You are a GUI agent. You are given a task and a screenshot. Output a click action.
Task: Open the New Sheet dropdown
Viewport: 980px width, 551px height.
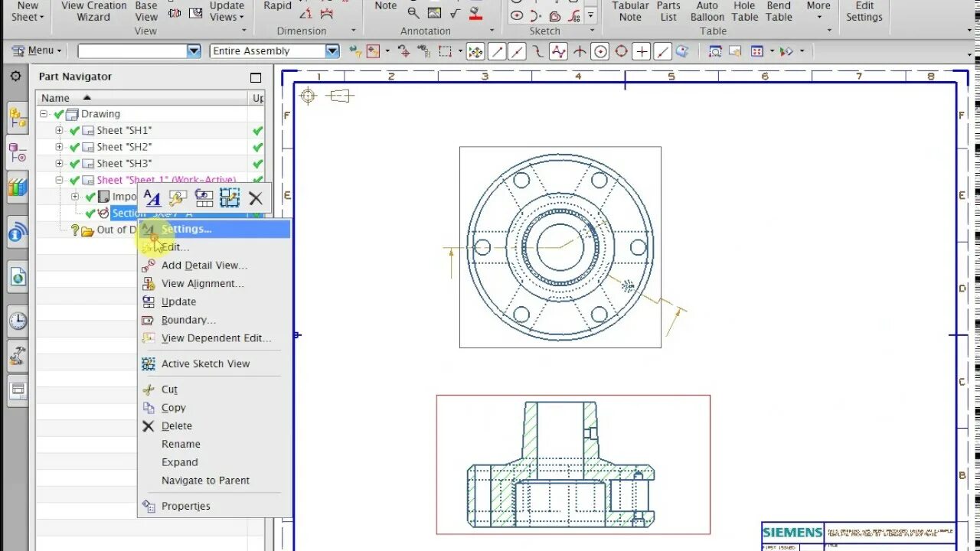coord(28,11)
